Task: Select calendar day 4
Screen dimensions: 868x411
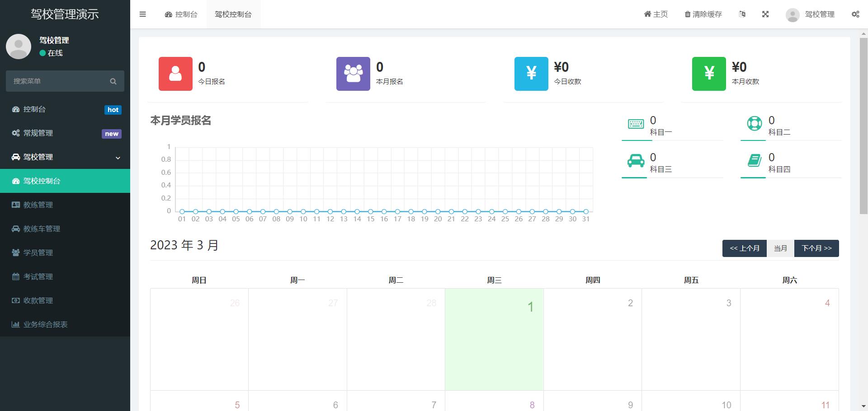Action: pyautogui.click(x=789, y=339)
